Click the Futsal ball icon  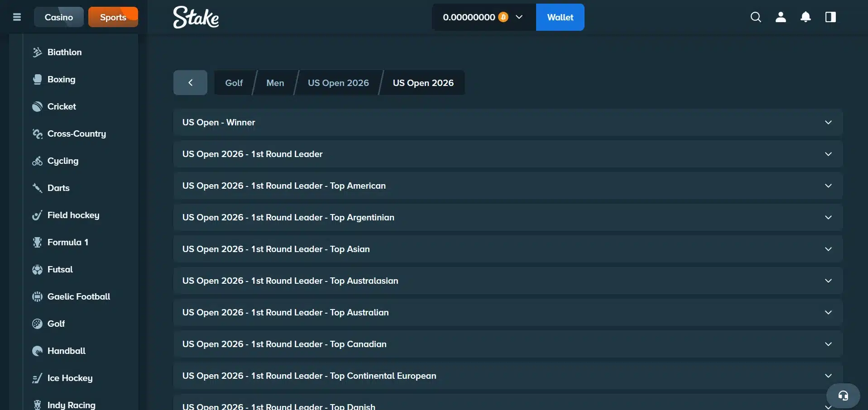click(x=37, y=269)
